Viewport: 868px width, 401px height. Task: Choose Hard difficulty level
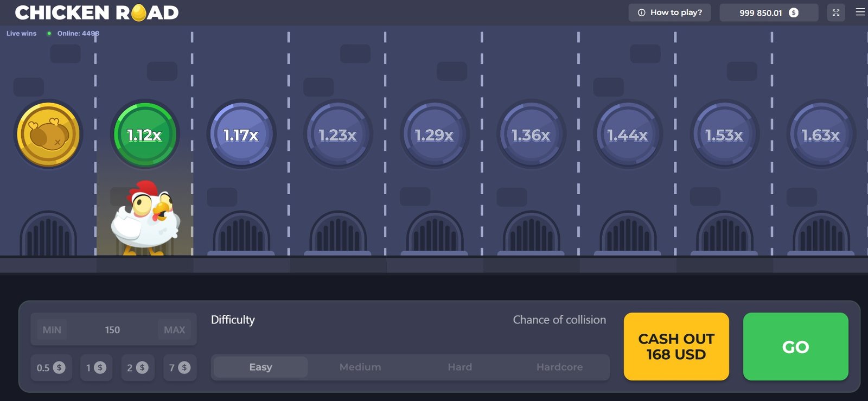click(459, 367)
